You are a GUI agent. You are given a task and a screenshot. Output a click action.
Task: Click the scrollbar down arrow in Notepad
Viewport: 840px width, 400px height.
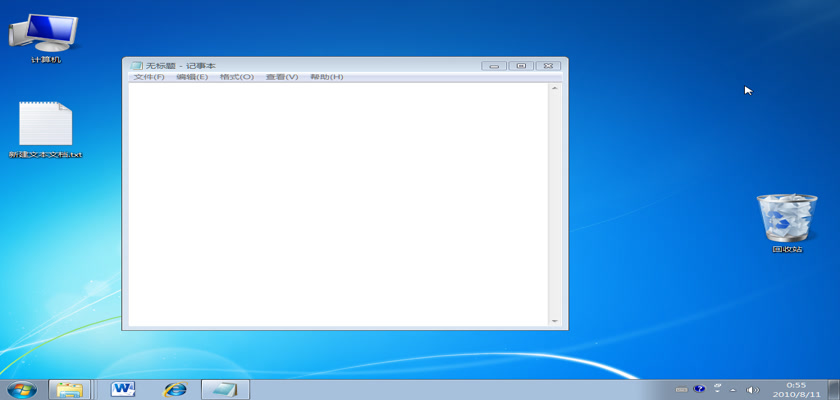555,320
